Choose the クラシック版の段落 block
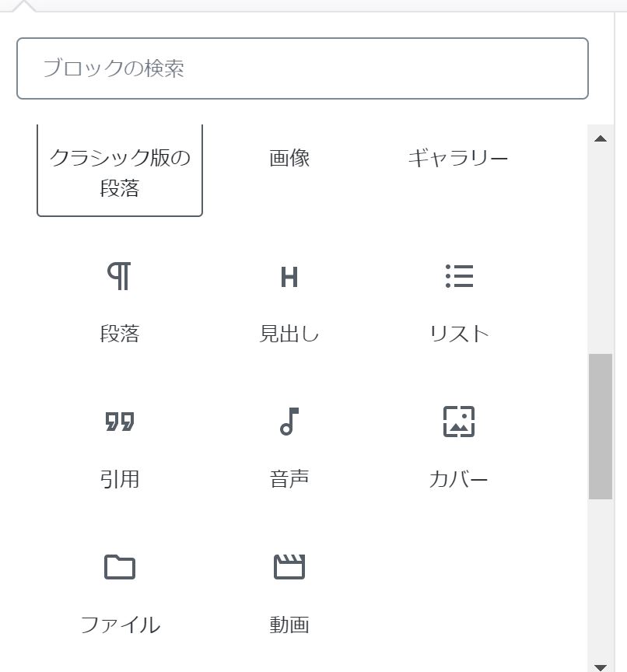 point(120,172)
